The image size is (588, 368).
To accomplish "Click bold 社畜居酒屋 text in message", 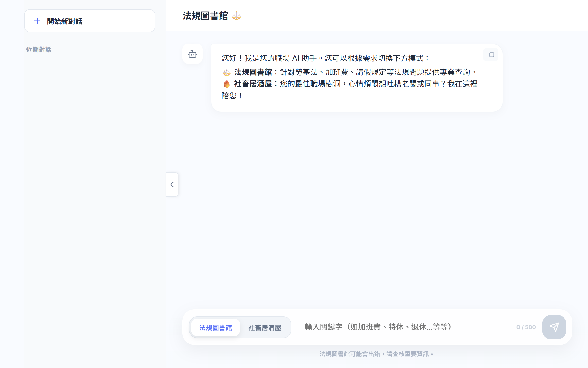I will (x=253, y=84).
